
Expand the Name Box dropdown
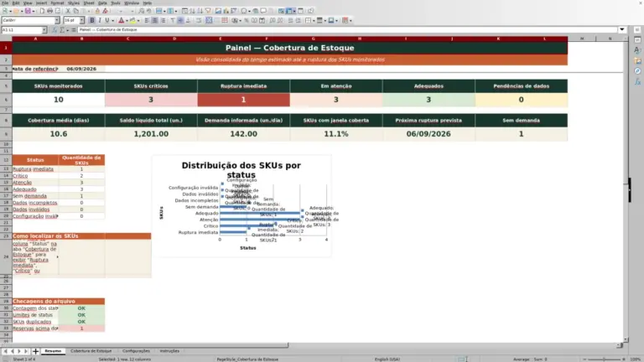(44, 30)
